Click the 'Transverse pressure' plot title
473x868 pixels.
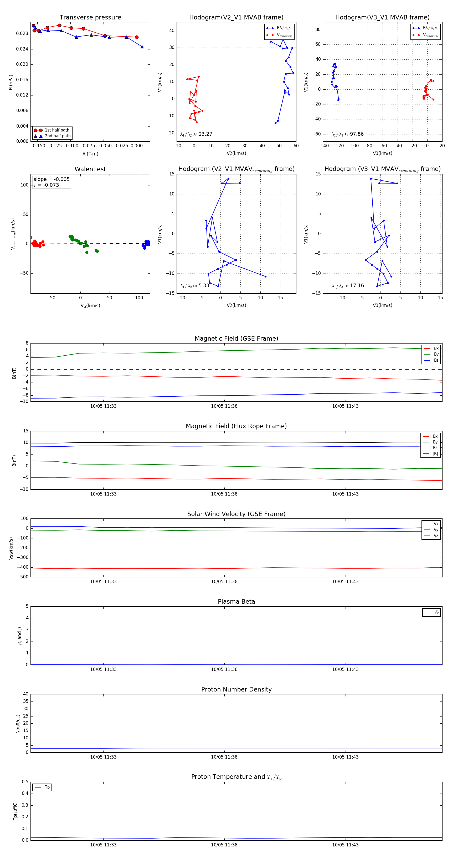pos(90,17)
